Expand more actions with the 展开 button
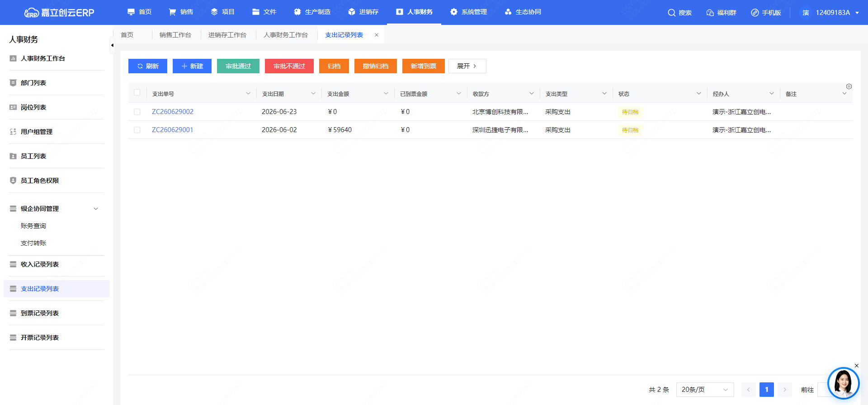The image size is (868, 405). 467,66
